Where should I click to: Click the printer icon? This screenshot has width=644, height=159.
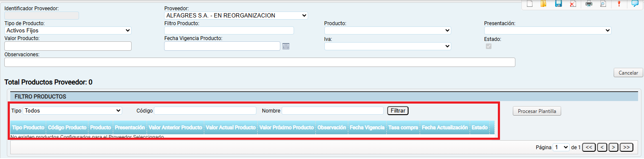click(x=589, y=4)
